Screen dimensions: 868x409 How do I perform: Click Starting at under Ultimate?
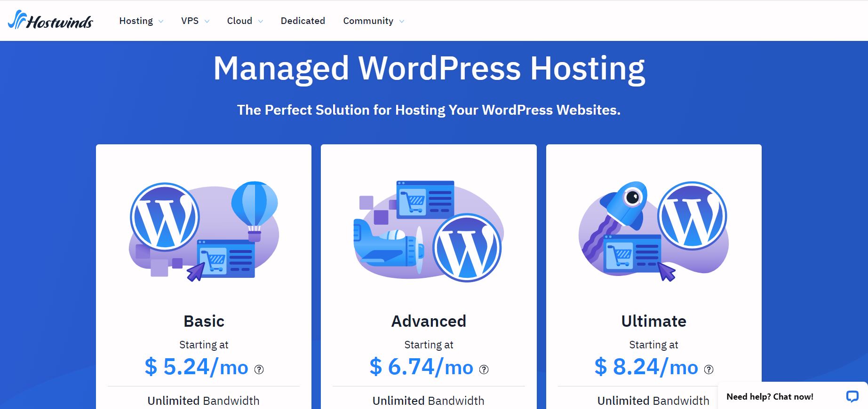coord(653,345)
